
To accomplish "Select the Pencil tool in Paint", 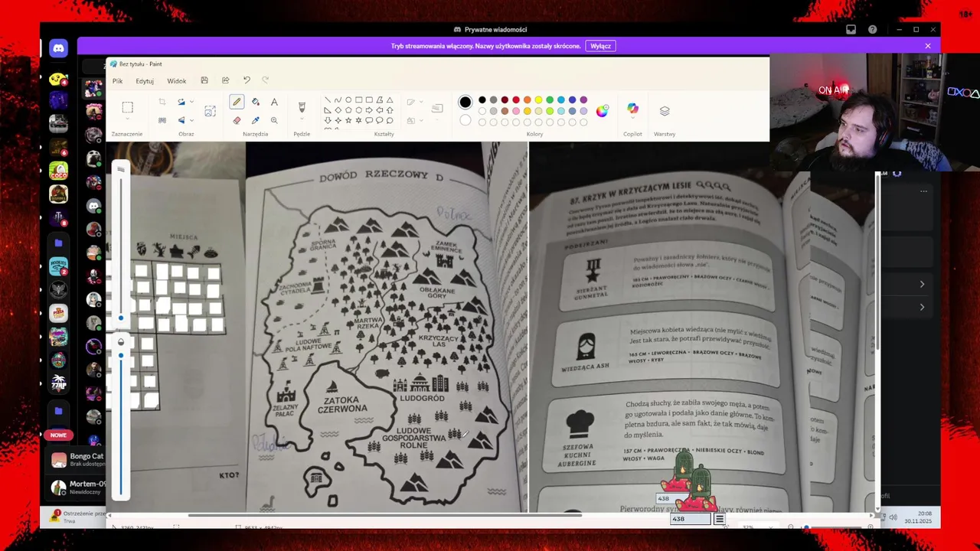I will tap(237, 102).
